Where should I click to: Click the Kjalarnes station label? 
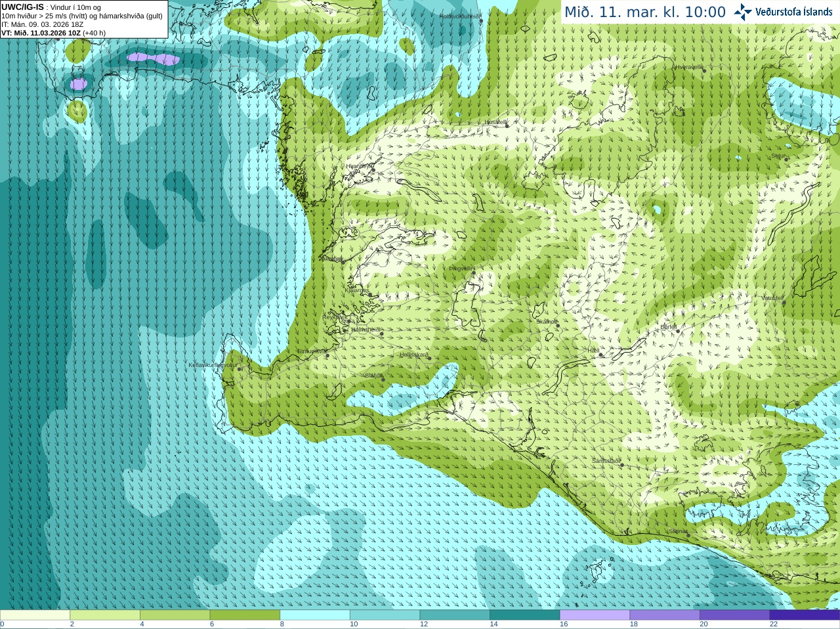click(357, 290)
